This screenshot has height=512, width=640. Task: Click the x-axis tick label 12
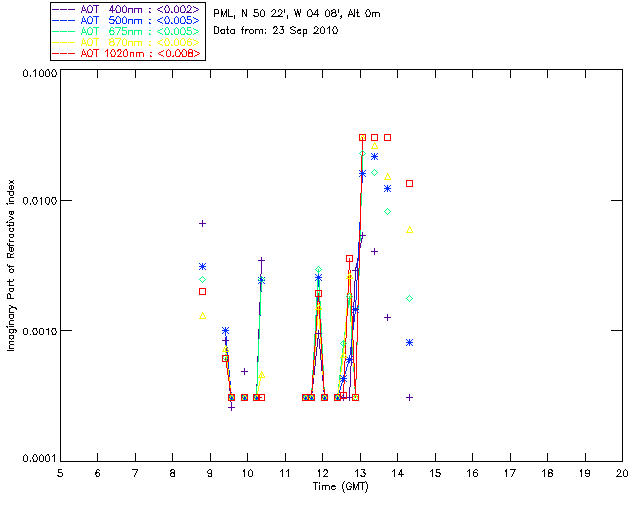click(x=322, y=473)
